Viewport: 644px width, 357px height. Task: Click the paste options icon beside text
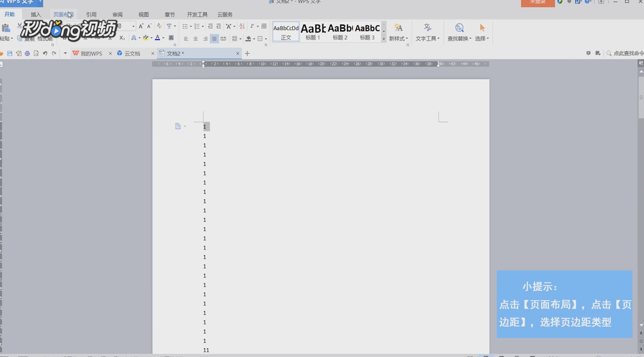click(x=178, y=126)
